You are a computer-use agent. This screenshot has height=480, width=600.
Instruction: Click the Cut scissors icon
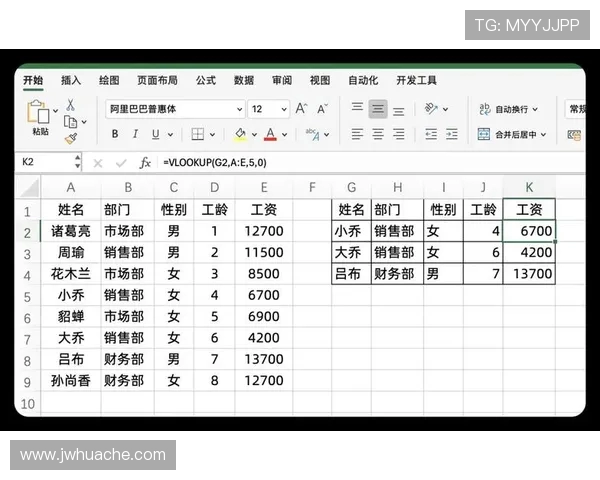(70, 104)
